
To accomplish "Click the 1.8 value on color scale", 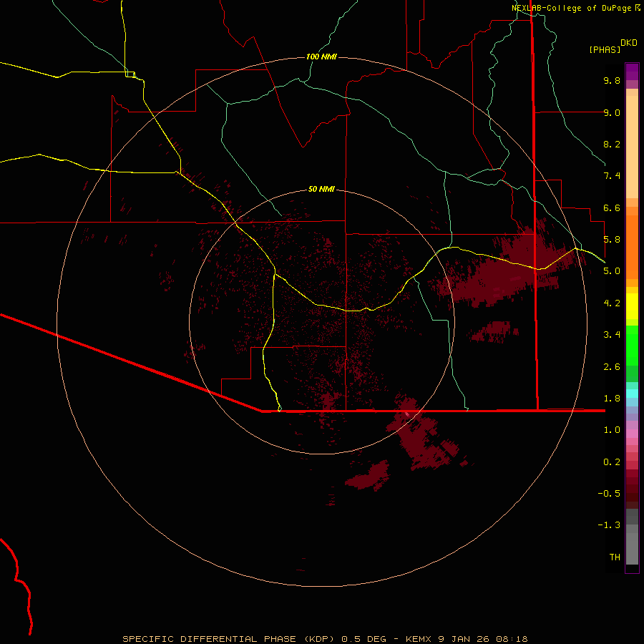I will click(612, 399).
